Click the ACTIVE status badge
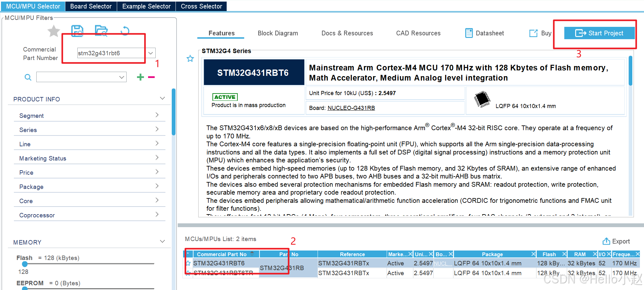 tap(225, 97)
